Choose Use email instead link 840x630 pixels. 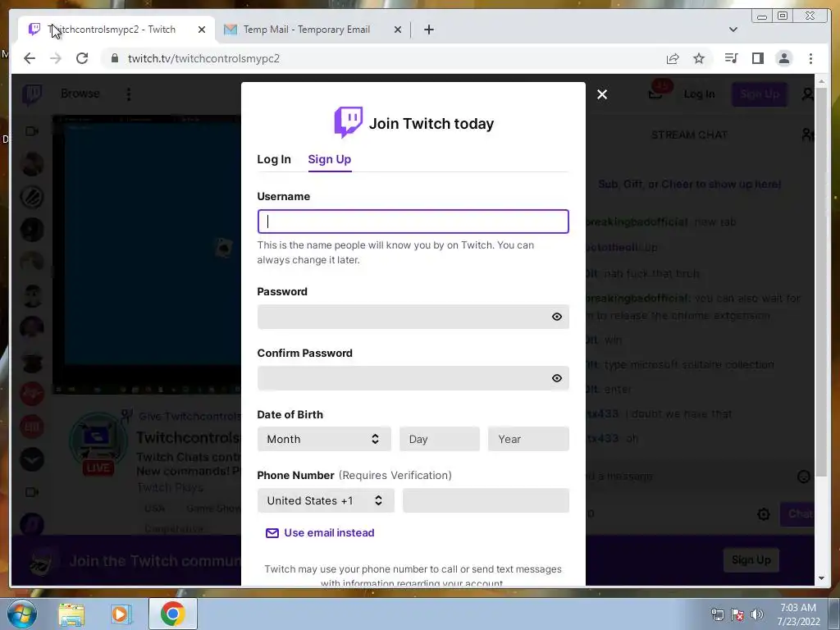[x=321, y=532]
